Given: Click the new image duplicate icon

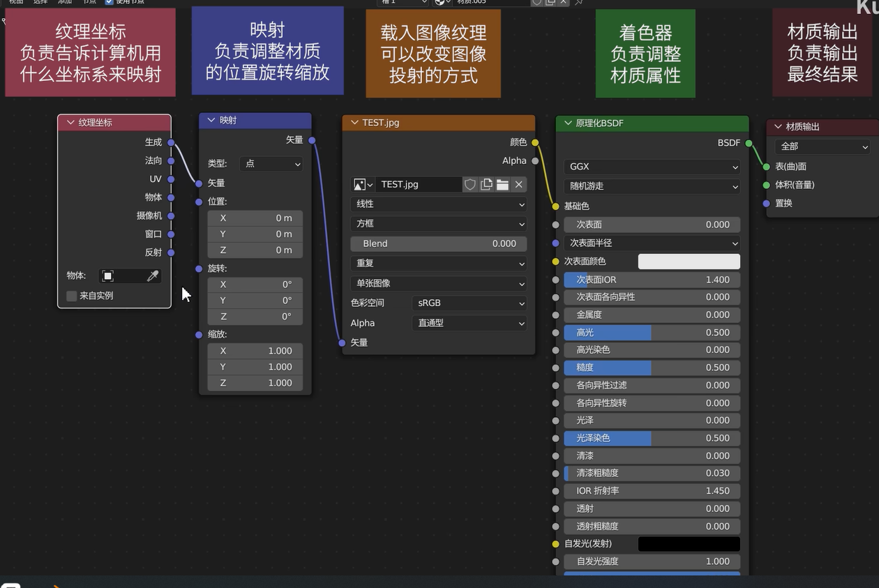Looking at the screenshot, I should pos(486,184).
